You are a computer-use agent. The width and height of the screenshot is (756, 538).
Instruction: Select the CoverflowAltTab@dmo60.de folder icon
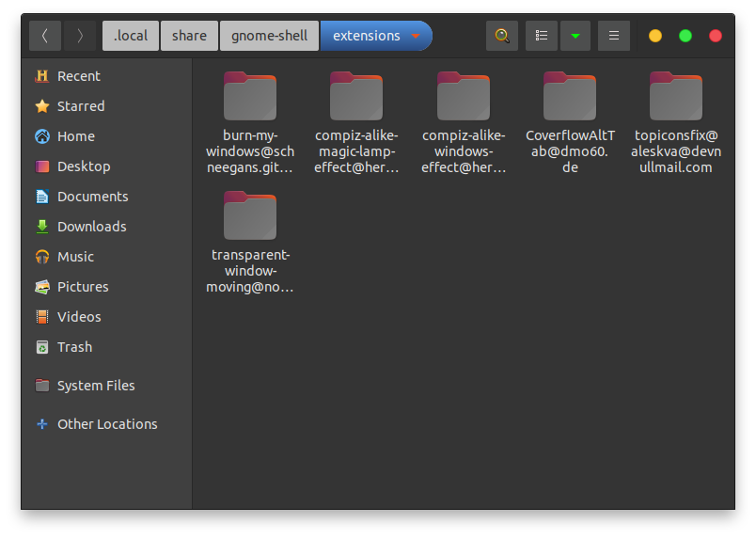coord(570,96)
